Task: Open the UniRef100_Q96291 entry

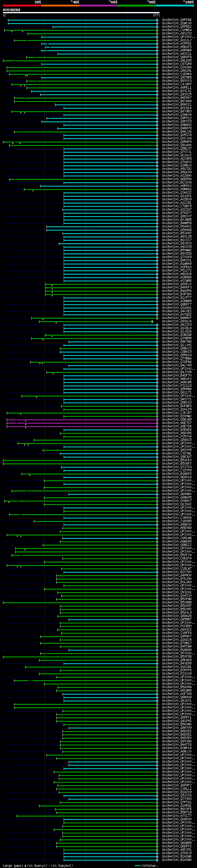Action: click(x=176, y=71)
